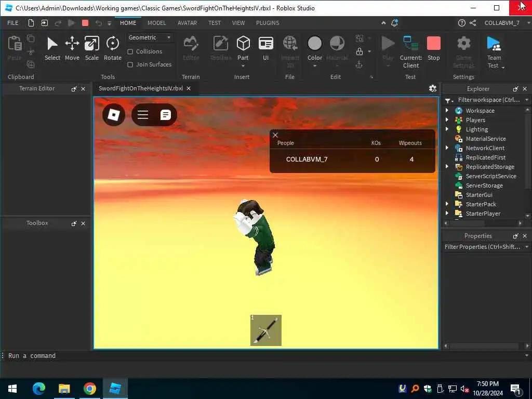Launch Microsoft Edge from taskbar
532x399 pixels.
[x=38, y=389]
